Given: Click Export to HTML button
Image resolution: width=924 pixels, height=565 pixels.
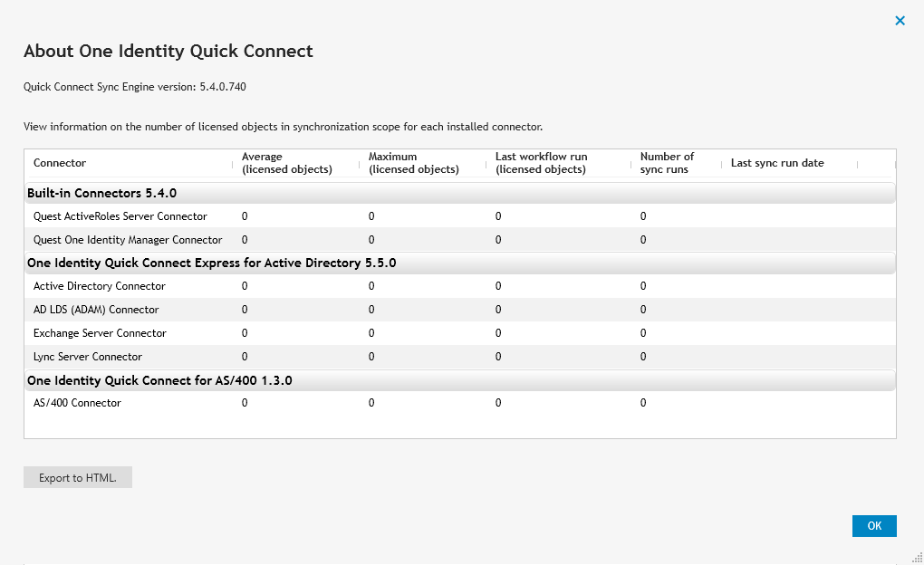Looking at the screenshot, I should point(78,477).
